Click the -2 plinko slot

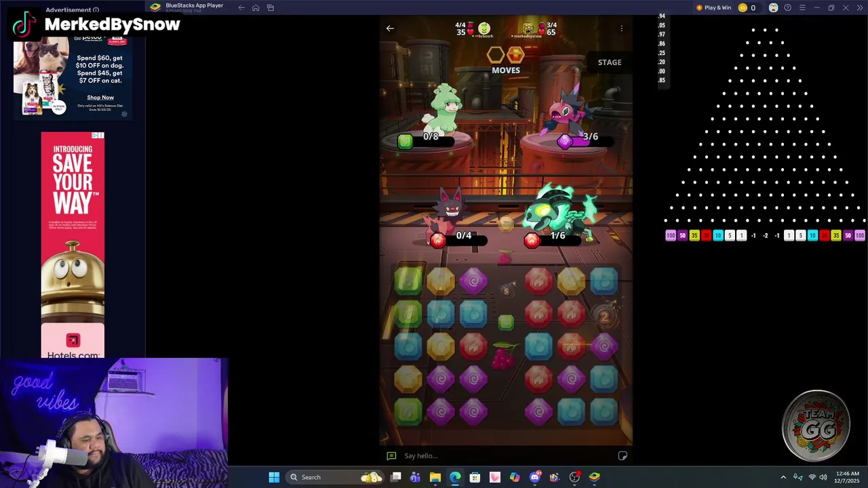(x=766, y=236)
